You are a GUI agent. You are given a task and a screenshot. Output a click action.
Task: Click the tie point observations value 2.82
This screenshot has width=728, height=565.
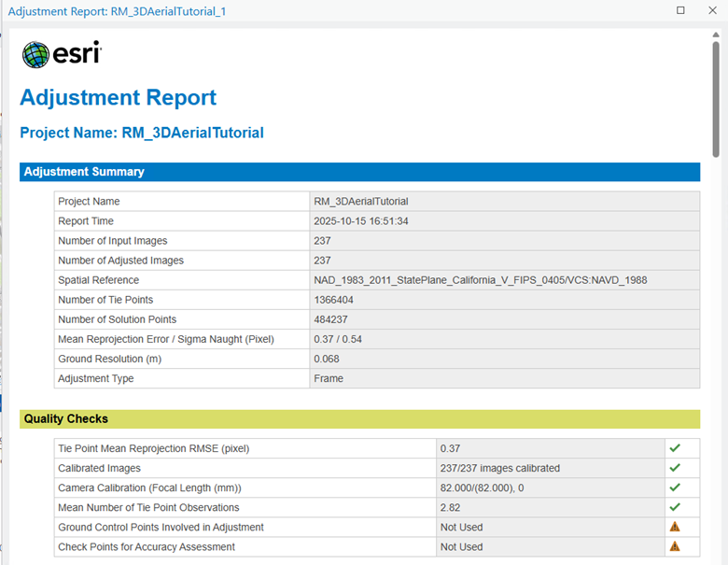coord(450,507)
